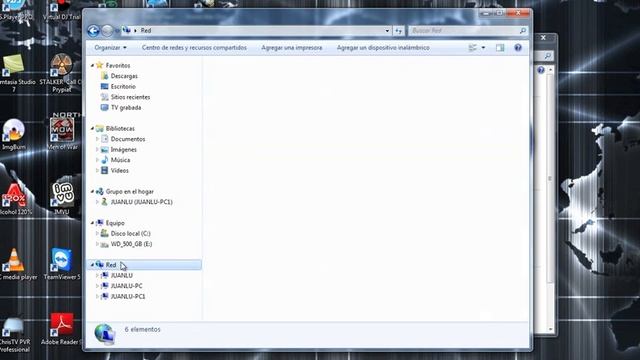This screenshot has height=360, width=640.
Task: Click the 6 elementos status text
Action: (142, 329)
